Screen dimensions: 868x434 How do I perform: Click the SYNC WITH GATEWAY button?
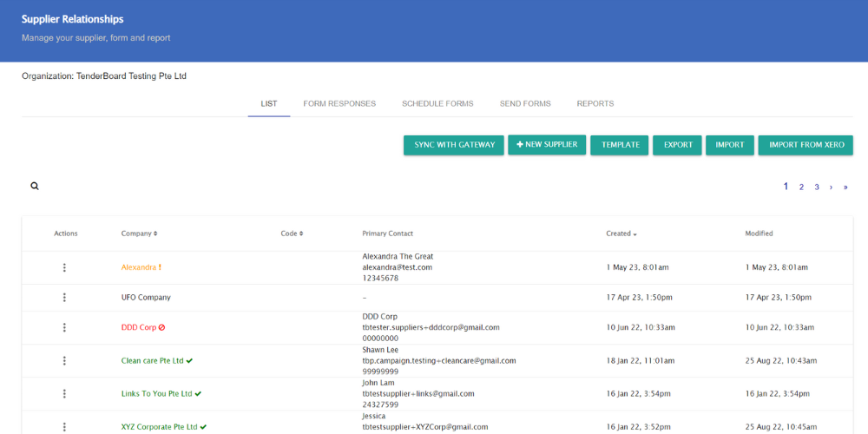(454, 145)
